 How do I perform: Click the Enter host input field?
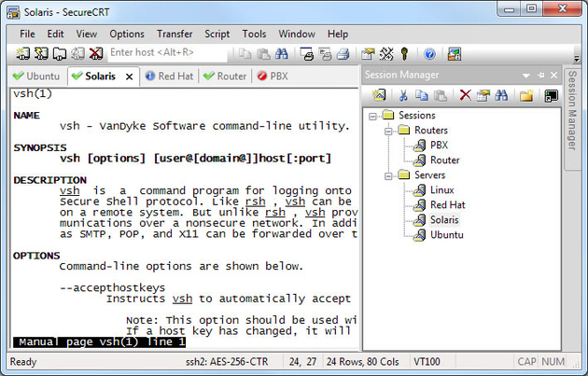[168, 53]
